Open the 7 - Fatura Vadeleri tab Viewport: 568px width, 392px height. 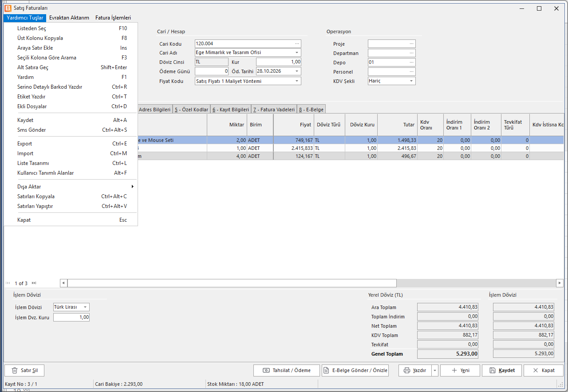pos(274,110)
